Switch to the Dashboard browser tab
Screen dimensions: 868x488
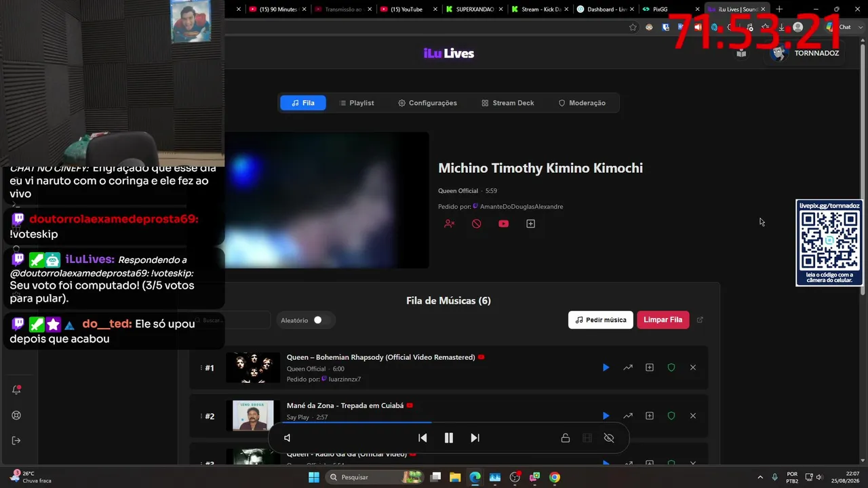(x=606, y=9)
